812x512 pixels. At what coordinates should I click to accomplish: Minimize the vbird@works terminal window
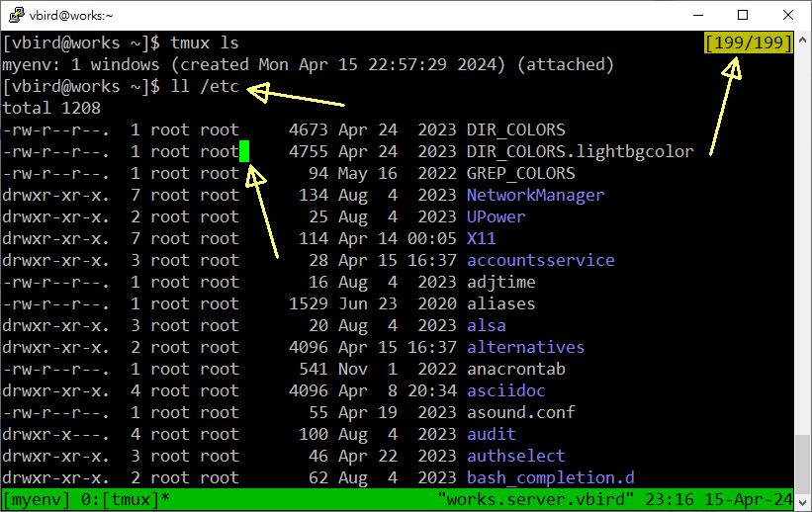pos(698,15)
